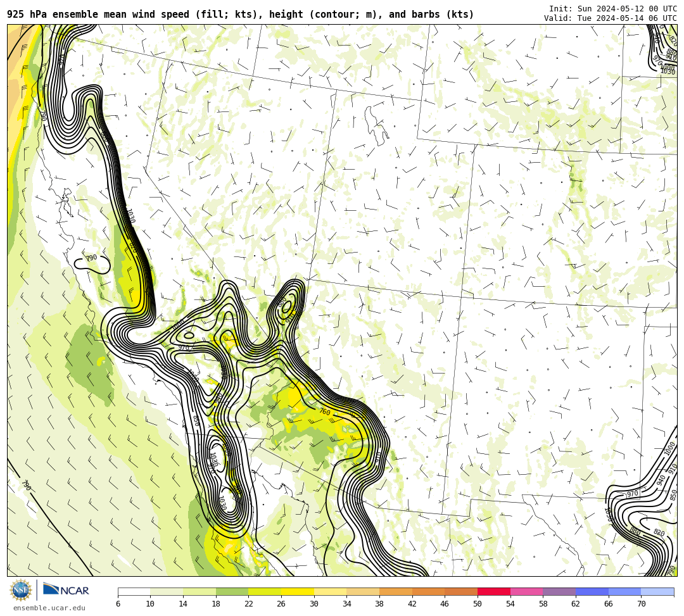
Task: Select the colorbar tick label 30
Action: (x=313, y=604)
